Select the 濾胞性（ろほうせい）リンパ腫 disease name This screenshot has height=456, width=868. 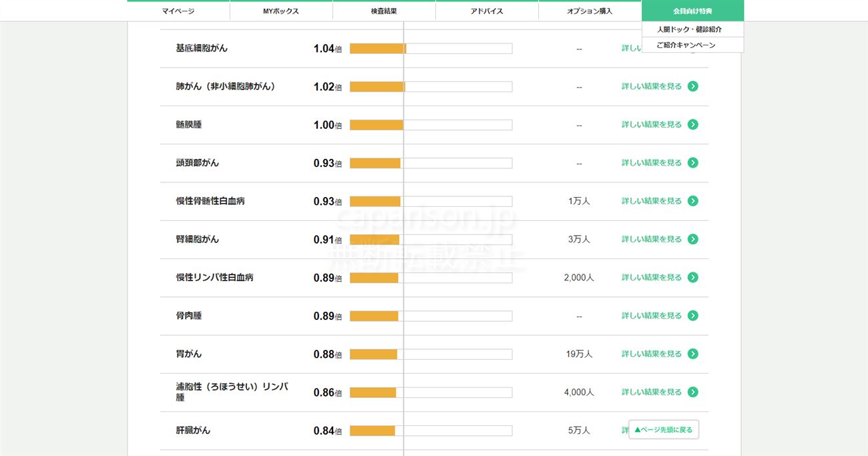[232, 392]
